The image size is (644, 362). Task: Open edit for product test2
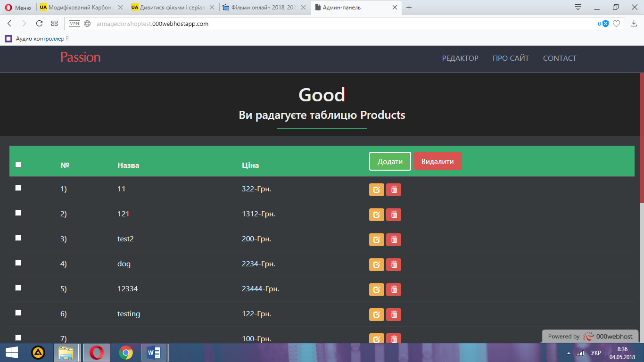(x=376, y=239)
